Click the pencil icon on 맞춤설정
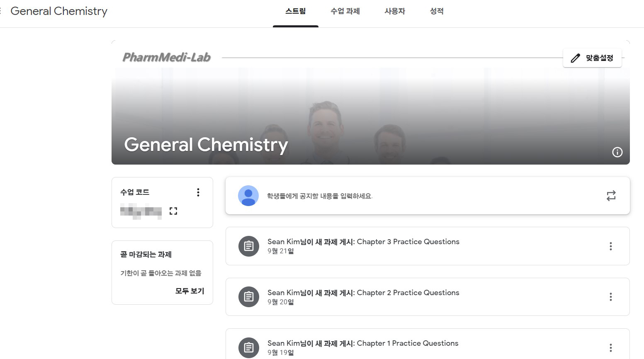Viewport: 644px width, 359px height. click(x=575, y=58)
